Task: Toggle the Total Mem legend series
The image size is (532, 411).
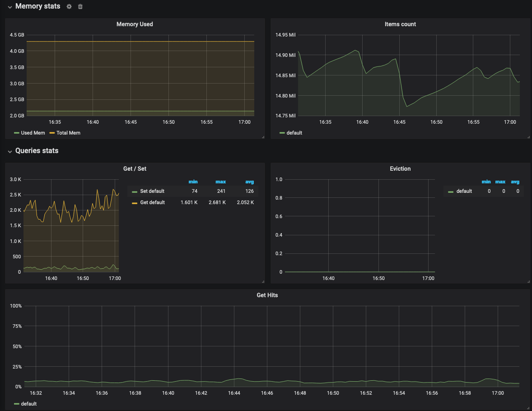Action: [68, 133]
